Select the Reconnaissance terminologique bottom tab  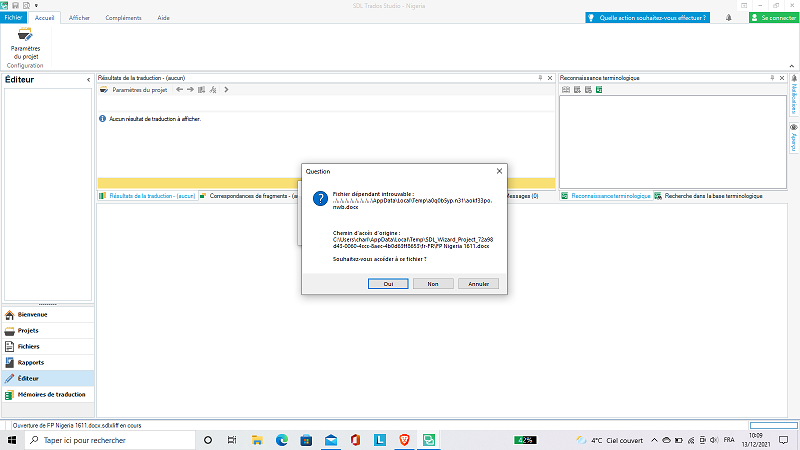click(x=606, y=196)
